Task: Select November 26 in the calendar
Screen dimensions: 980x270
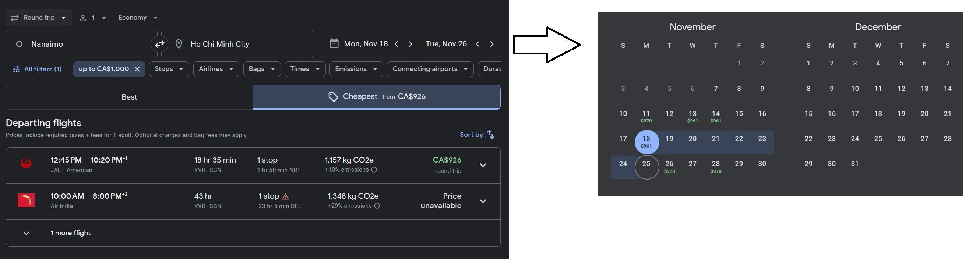Action: (x=670, y=167)
